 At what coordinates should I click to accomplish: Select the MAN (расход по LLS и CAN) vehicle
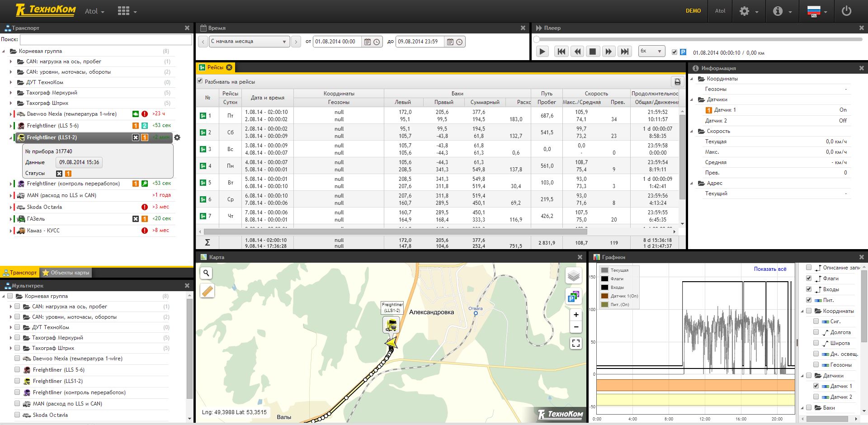[61, 195]
